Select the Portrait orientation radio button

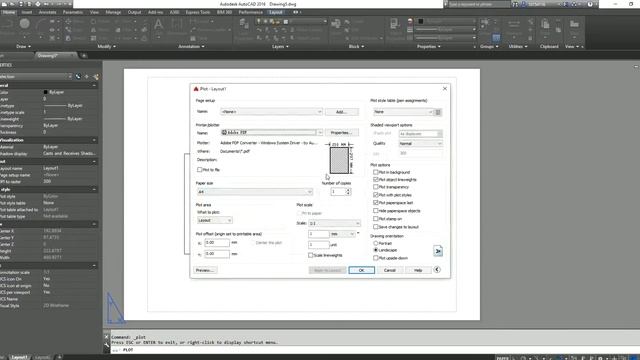pyautogui.click(x=376, y=243)
